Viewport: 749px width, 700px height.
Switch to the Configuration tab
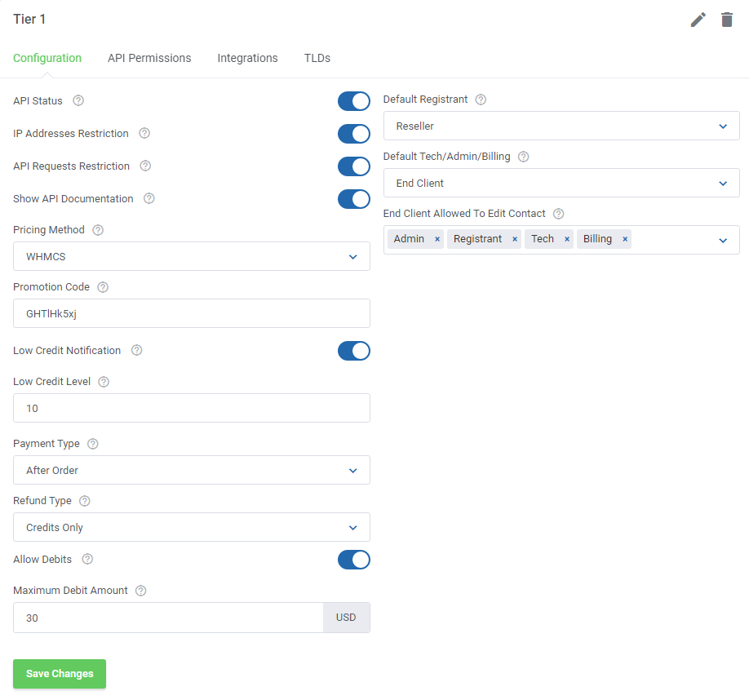click(x=47, y=58)
